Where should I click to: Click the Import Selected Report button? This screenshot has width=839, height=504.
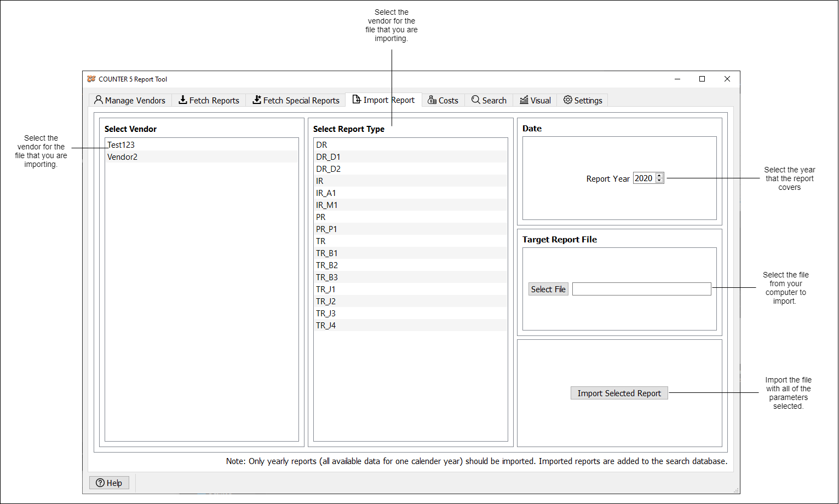[x=619, y=393]
